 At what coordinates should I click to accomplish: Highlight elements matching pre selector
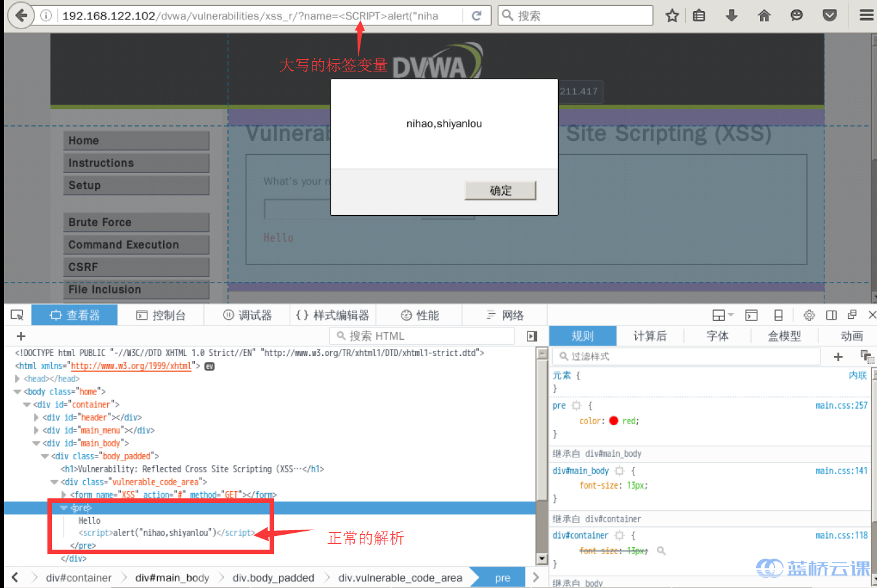point(576,405)
